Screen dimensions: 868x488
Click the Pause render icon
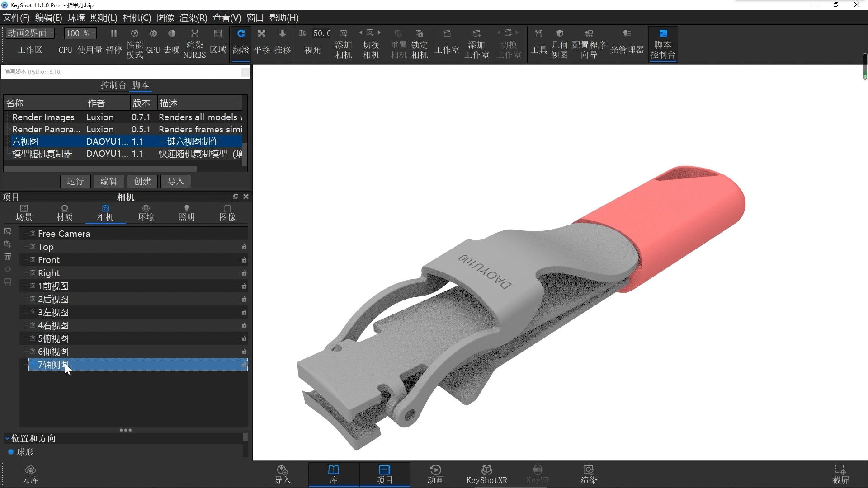pyautogui.click(x=113, y=34)
